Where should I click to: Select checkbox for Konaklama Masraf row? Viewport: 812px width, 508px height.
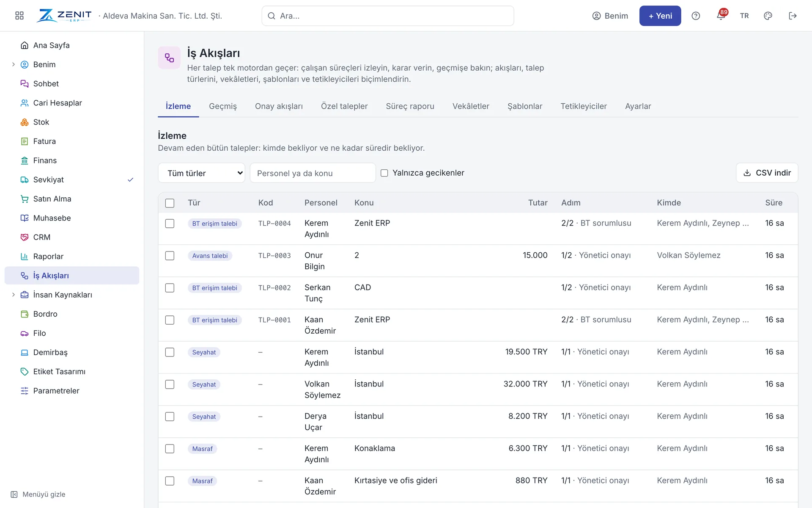170,449
